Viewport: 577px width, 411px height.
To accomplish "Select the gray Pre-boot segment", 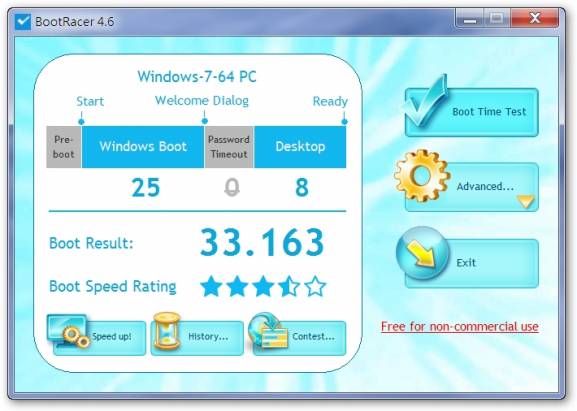I will click(64, 147).
